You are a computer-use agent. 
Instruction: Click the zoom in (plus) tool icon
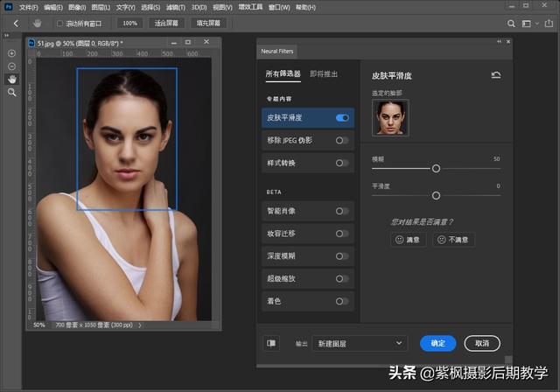(x=12, y=53)
